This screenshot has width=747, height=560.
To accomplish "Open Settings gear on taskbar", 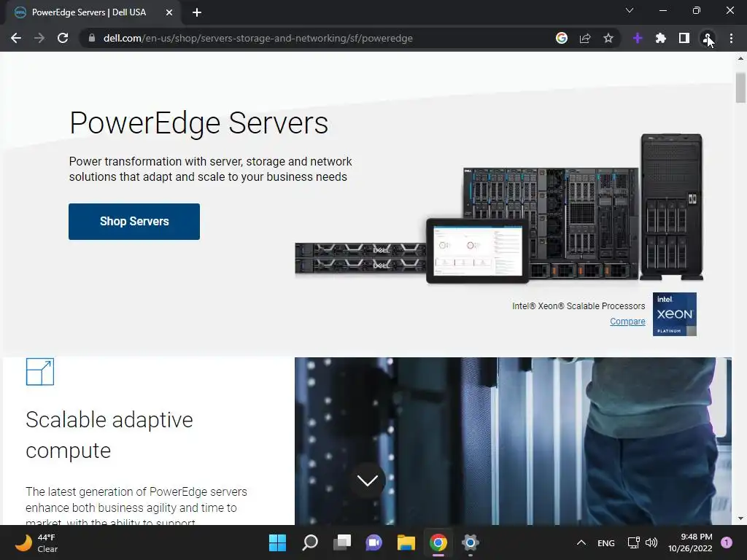I will click(471, 542).
